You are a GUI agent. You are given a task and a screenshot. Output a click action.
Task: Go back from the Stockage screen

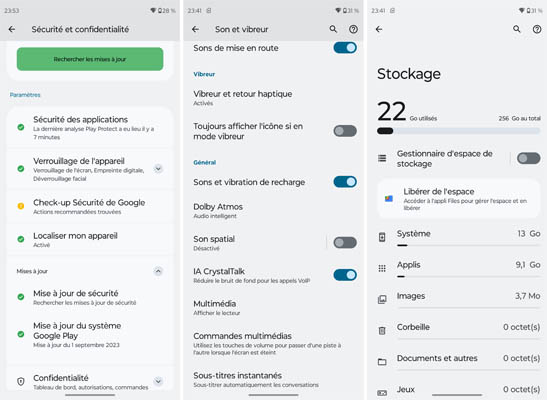point(379,29)
